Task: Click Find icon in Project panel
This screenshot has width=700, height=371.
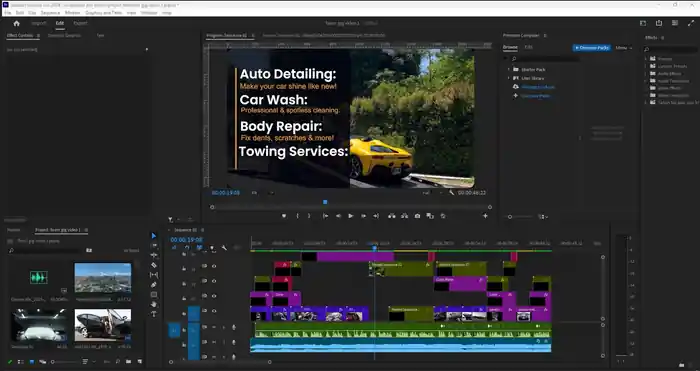Action: [117, 362]
